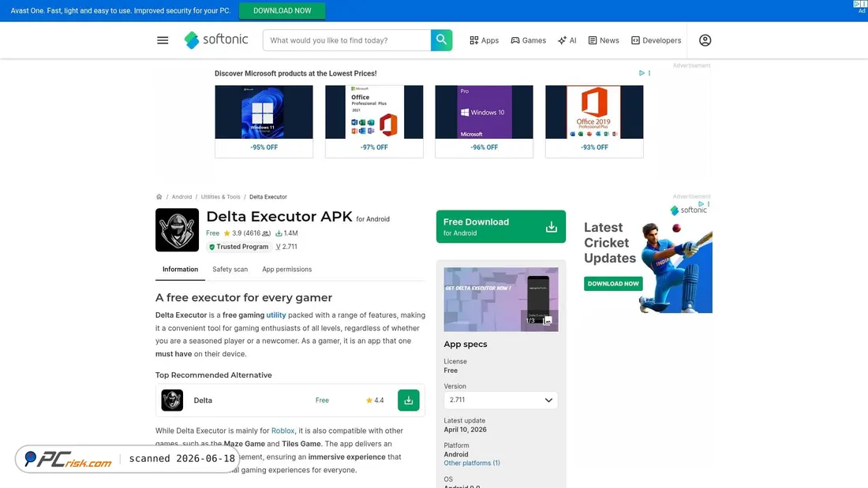Switch to the Safety scan tab
868x488 pixels.
point(230,270)
